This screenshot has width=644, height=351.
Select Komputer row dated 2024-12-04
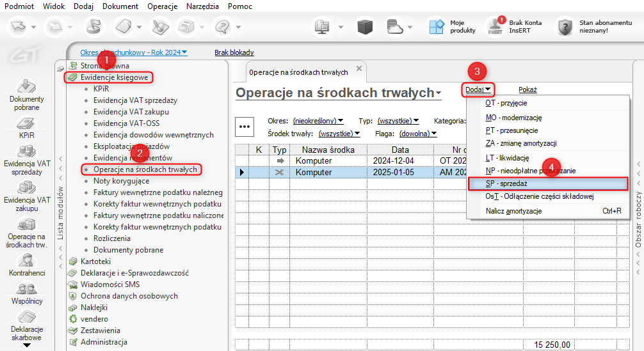click(x=351, y=160)
